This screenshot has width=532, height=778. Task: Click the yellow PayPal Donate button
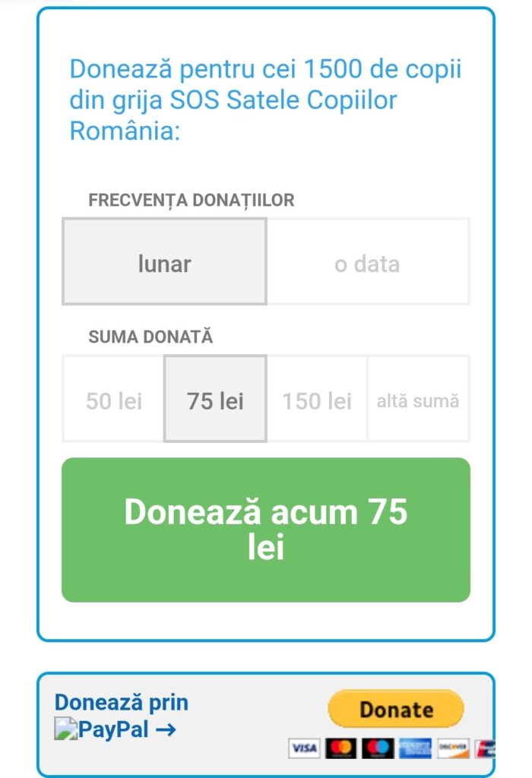(x=395, y=710)
